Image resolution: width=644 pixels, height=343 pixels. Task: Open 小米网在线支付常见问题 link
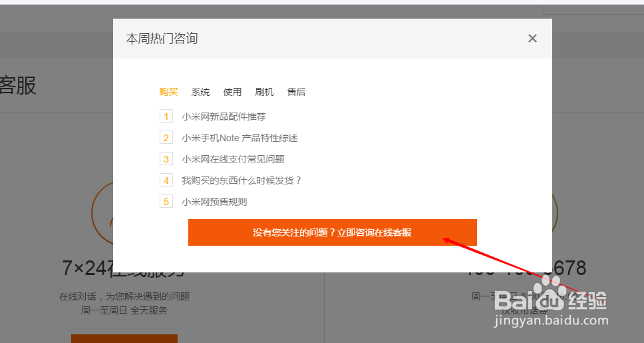(x=234, y=160)
